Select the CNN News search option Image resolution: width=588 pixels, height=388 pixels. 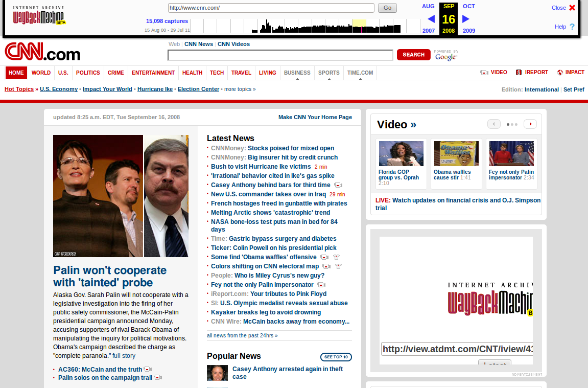[199, 44]
